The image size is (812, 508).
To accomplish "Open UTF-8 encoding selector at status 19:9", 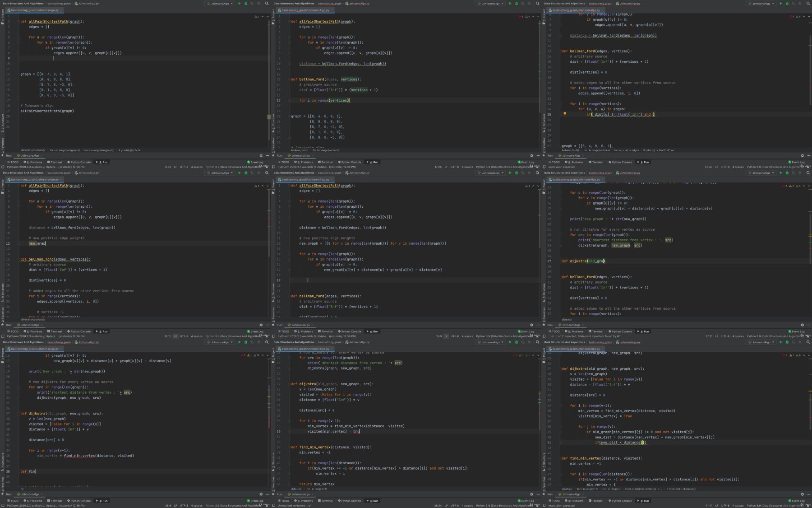I will (455, 336).
